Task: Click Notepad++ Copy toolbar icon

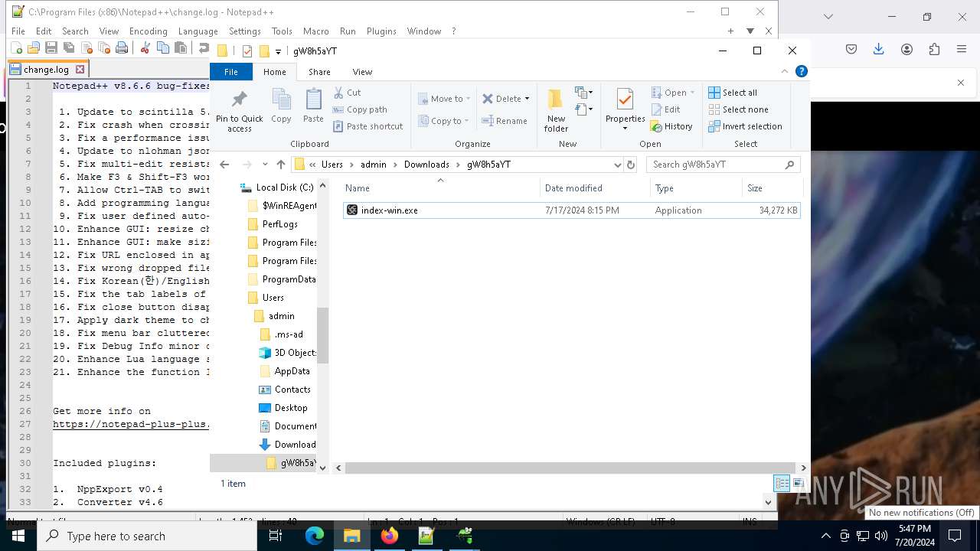Action: pos(163,47)
